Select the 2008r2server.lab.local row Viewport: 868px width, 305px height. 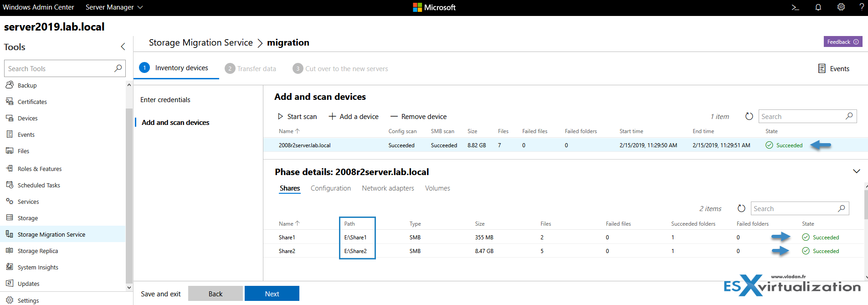pyautogui.click(x=565, y=145)
